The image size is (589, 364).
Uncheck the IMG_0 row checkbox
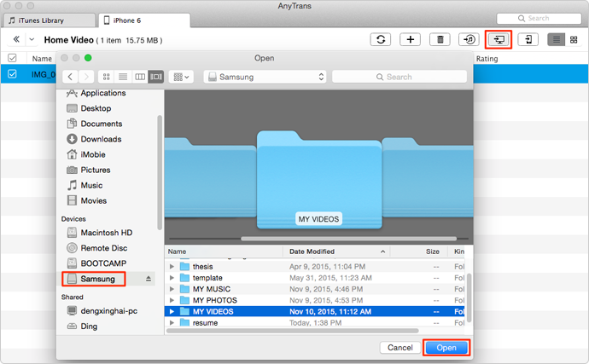[x=12, y=74]
